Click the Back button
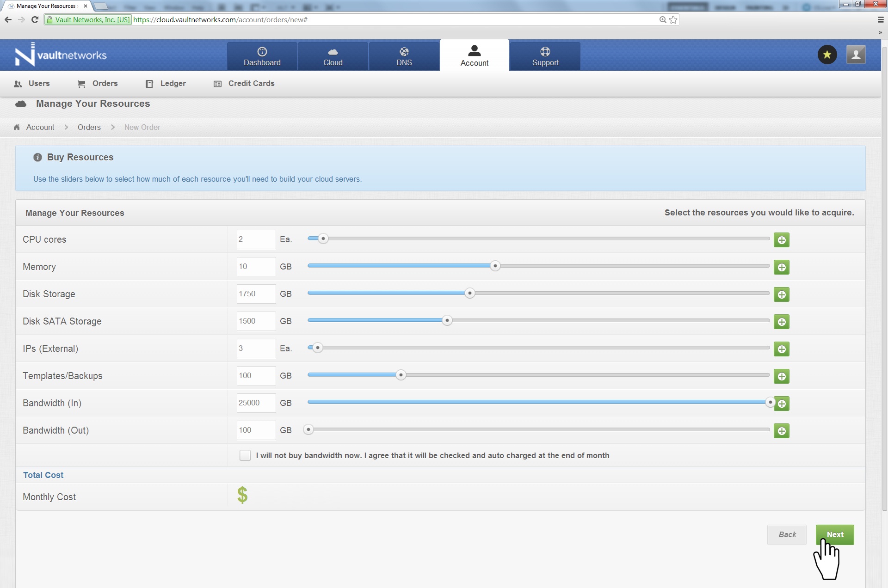 click(787, 535)
